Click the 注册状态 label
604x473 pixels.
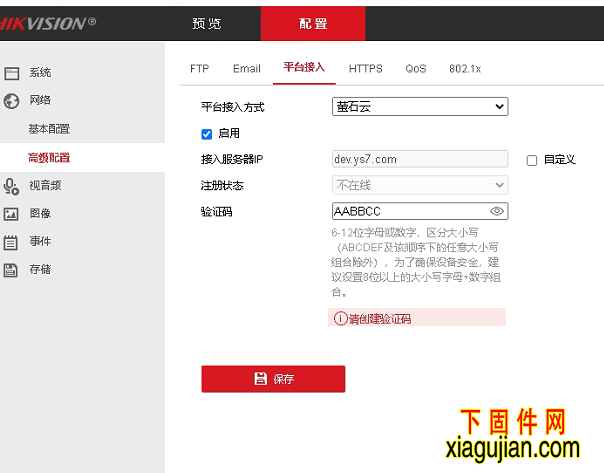point(222,186)
